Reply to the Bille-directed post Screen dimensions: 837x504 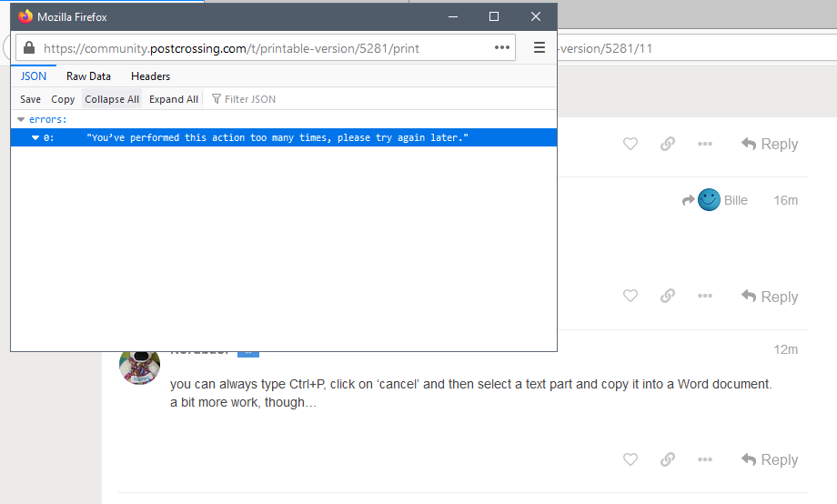coord(769,297)
